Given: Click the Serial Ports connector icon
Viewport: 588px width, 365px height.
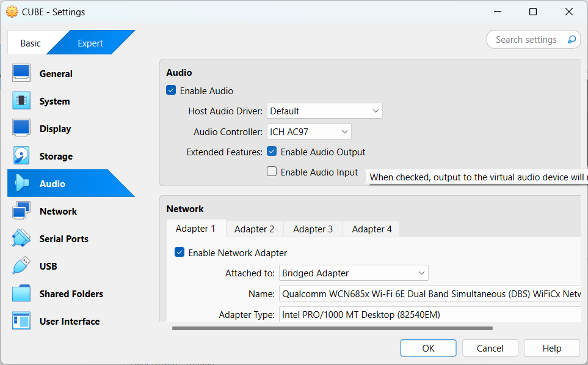Looking at the screenshot, I should coord(21,238).
